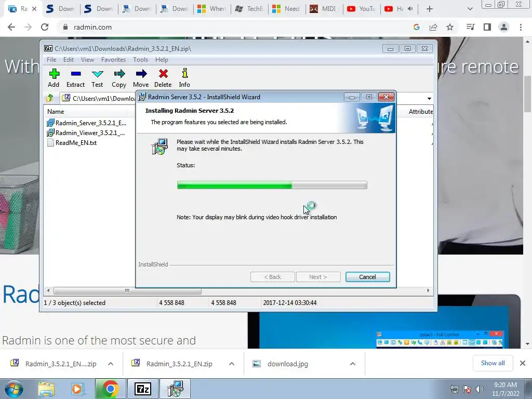Switch to Chrome in the taskbar
The height and width of the screenshot is (399, 532).
(x=110, y=389)
